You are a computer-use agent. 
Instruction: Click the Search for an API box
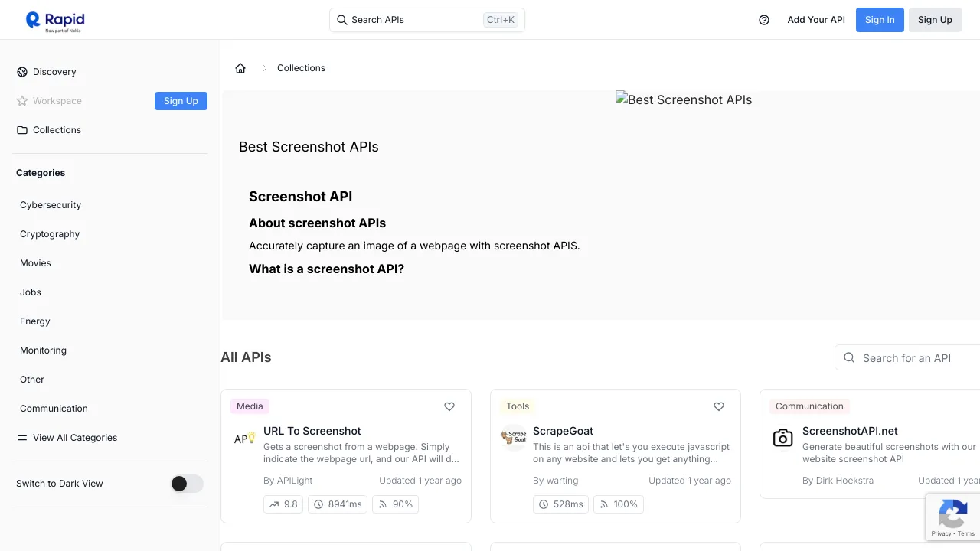(911, 358)
